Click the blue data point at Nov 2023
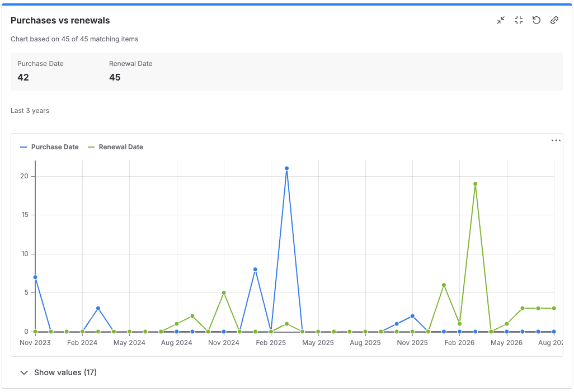The width and height of the screenshot is (574, 392). (x=35, y=277)
